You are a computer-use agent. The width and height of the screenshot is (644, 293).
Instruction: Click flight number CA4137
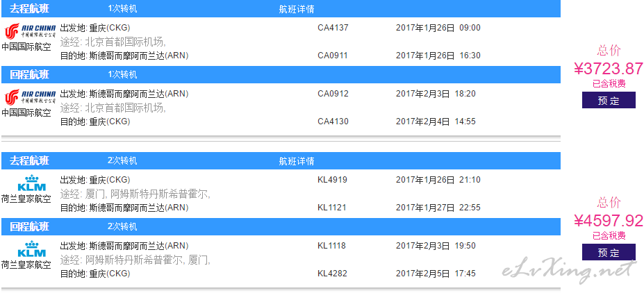coord(333,28)
